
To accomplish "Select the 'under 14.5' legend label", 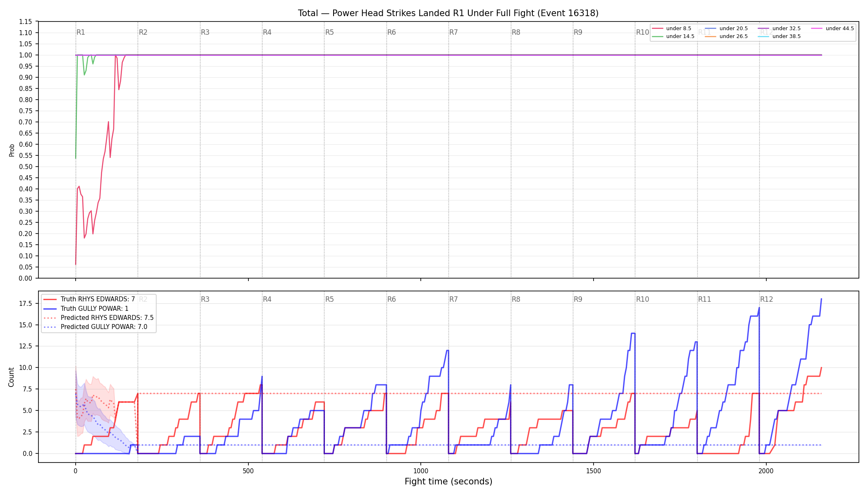I will coord(680,36).
